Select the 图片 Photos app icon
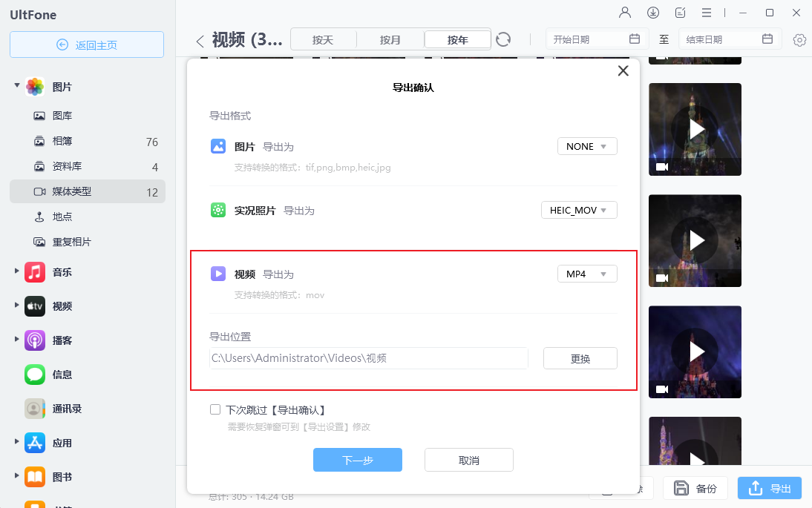The height and width of the screenshot is (508, 812). [x=35, y=87]
